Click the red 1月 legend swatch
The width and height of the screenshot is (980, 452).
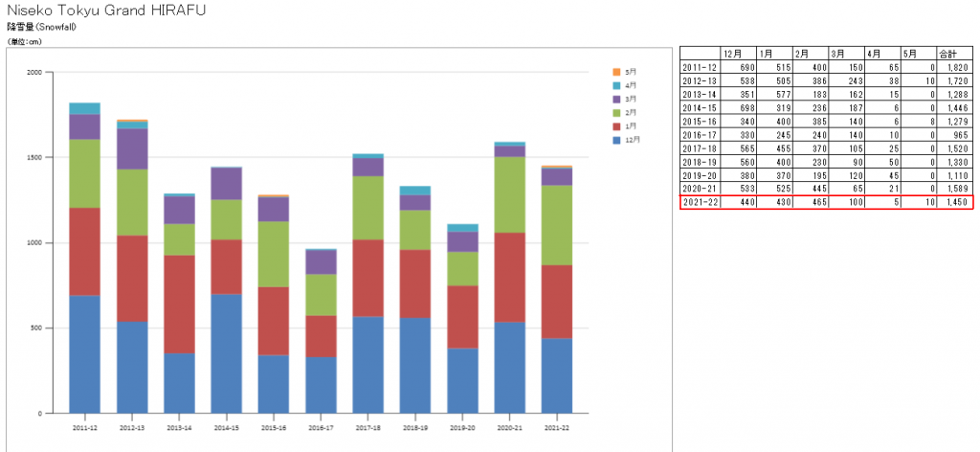tap(617, 126)
